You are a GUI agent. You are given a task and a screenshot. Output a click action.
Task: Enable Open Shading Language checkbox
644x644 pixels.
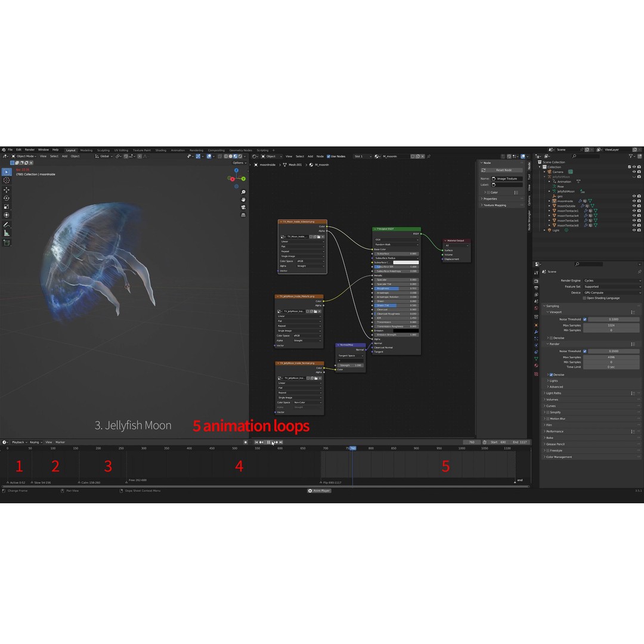click(x=585, y=298)
